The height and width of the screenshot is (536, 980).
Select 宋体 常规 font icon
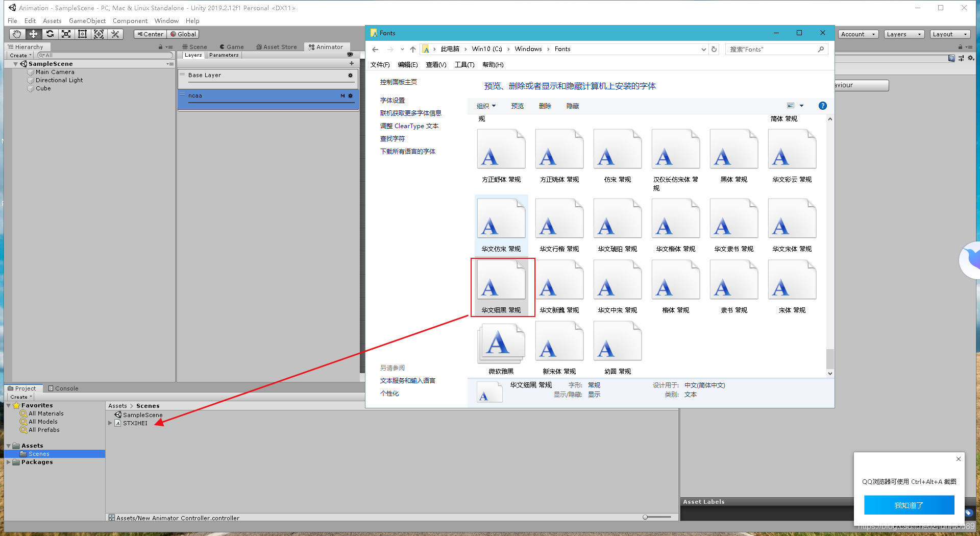(x=792, y=287)
